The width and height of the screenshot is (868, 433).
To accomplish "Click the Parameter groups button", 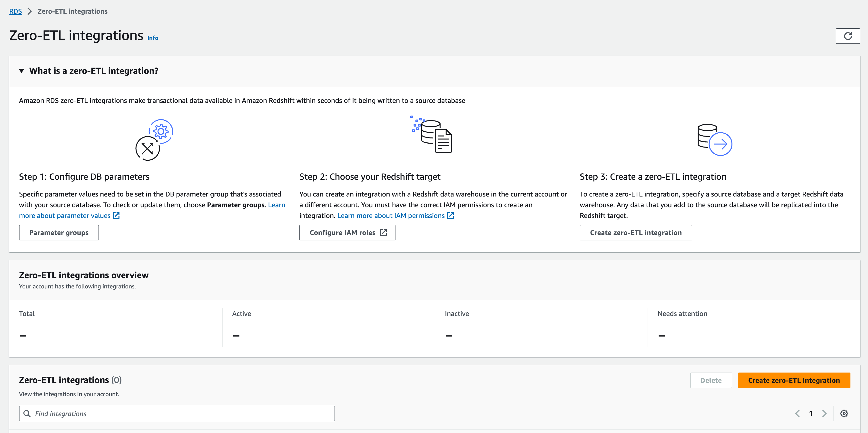I will 59,233.
